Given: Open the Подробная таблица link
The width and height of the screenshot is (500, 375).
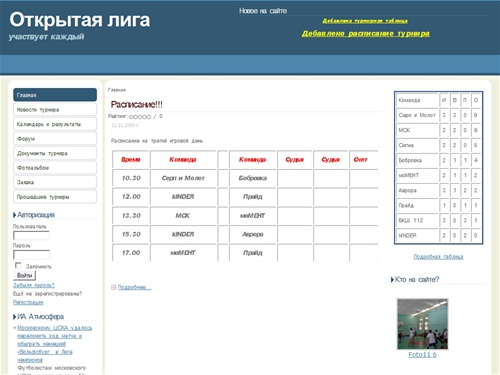Looking at the screenshot, I should point(438,257).
